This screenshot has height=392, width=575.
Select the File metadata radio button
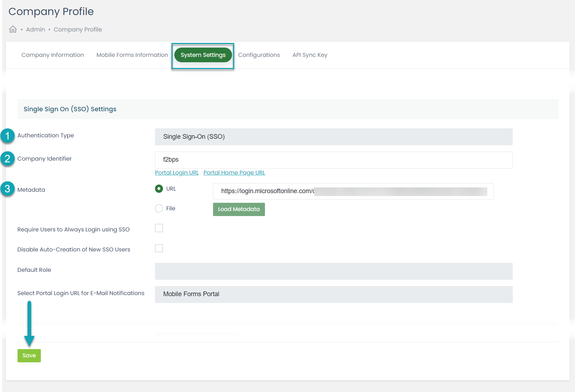(x=159, y=208)
